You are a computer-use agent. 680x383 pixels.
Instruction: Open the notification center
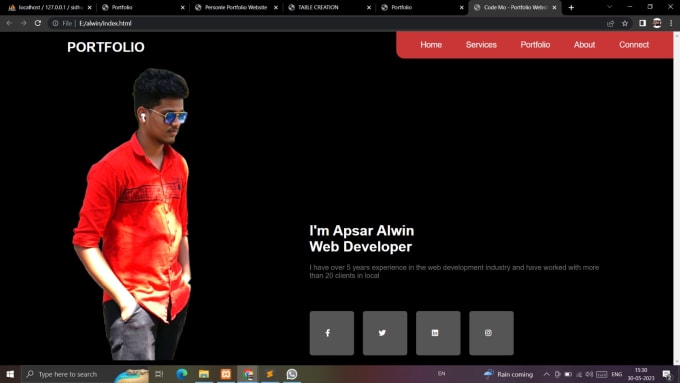pyautogui.click(x=667, y=374)
